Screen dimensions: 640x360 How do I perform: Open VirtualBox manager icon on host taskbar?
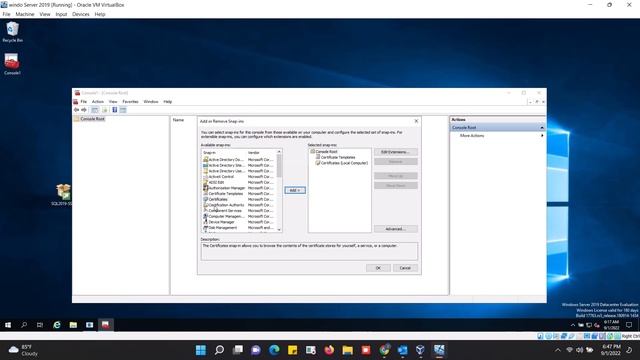tap(420, 350)
